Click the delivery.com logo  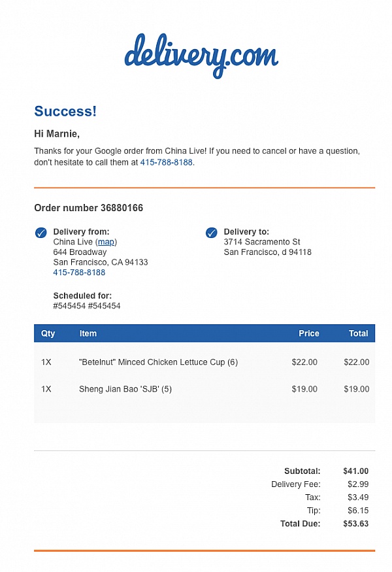(201, 56)
